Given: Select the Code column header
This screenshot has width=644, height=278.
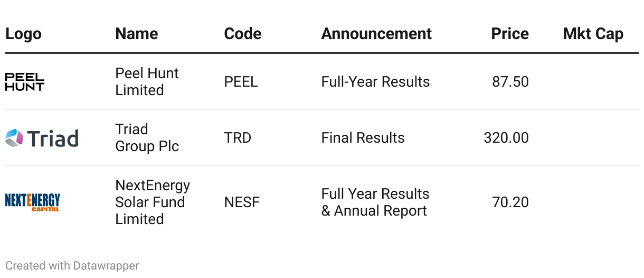Looking at the screenshot, I should [243, 34].
